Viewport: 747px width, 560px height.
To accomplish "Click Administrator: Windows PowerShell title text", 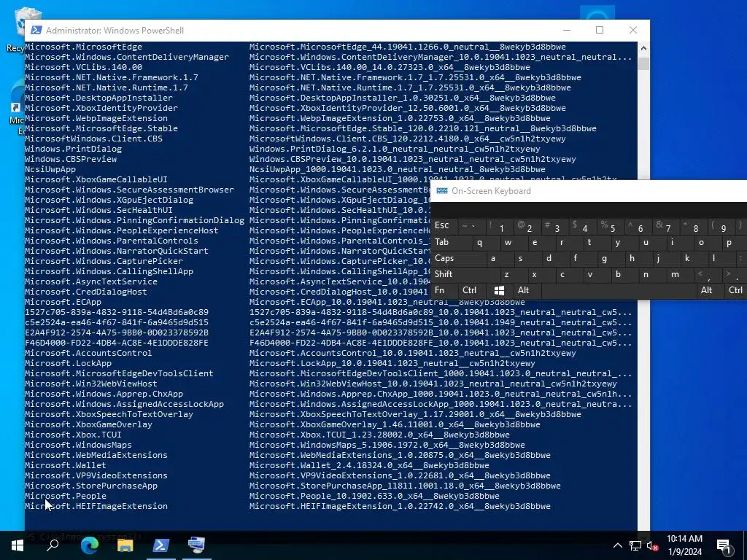I will point(115,30).
